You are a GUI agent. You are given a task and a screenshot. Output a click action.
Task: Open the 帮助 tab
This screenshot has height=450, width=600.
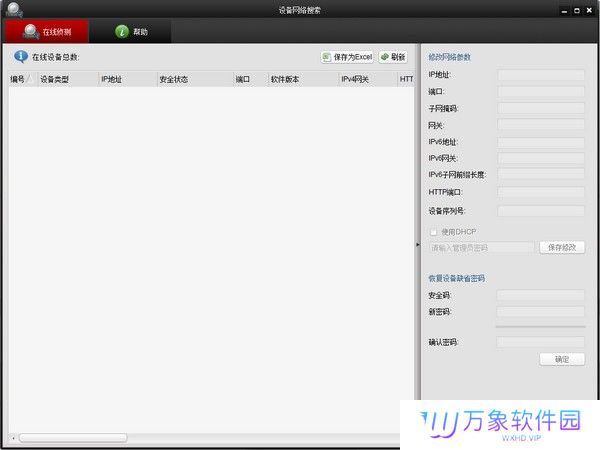131,31
